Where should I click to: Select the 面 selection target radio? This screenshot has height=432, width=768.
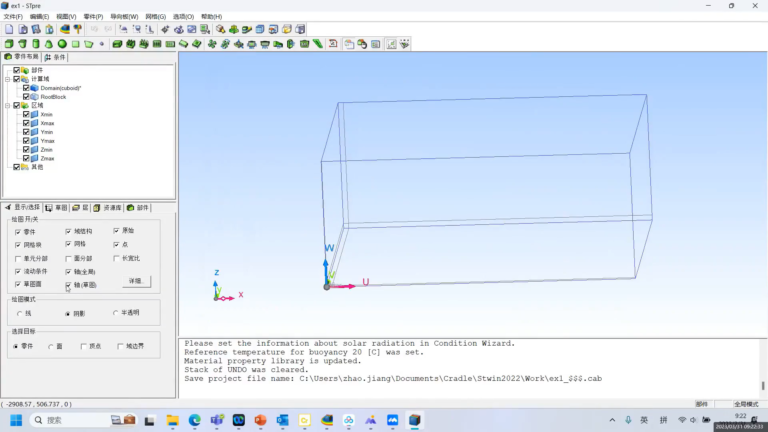[x=50, y=346]
